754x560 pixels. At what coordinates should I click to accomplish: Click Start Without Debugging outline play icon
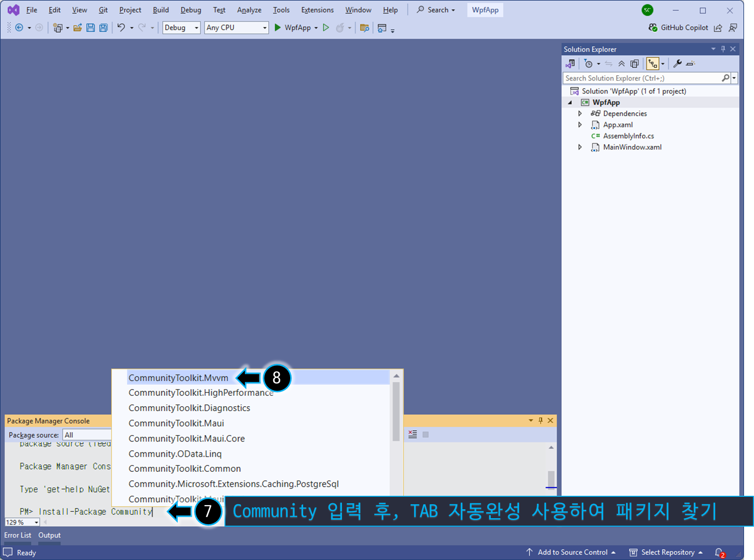point(326,28)
